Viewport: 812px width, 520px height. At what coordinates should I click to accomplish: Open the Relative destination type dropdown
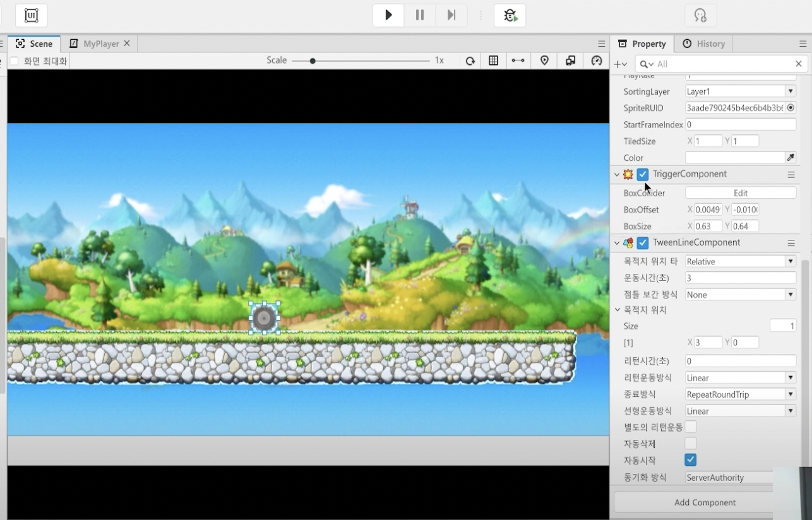click(741, 261)
